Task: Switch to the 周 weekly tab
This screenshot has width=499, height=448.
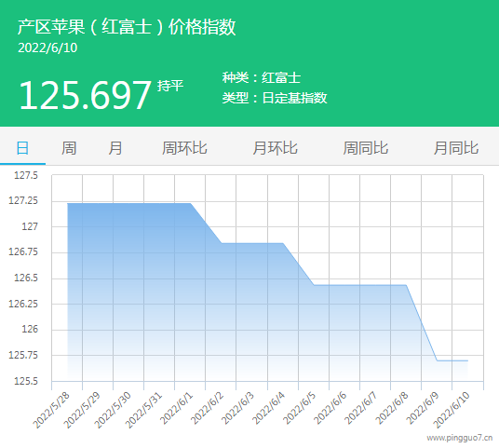Action: (69, 148)
